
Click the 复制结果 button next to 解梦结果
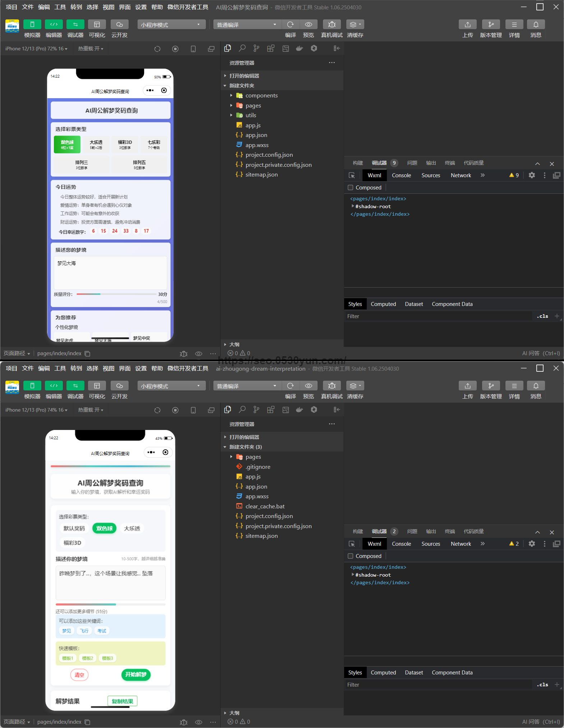click(122, 701)
